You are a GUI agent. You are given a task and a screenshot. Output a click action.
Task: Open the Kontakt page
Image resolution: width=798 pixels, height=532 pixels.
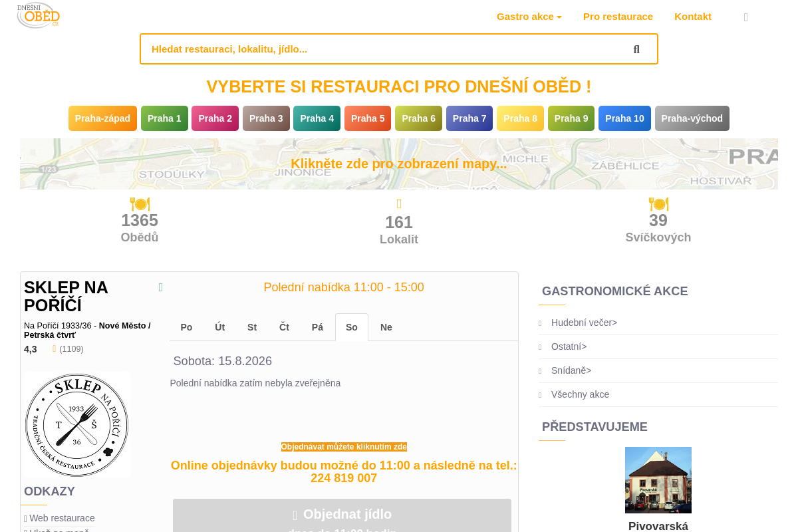693,17
